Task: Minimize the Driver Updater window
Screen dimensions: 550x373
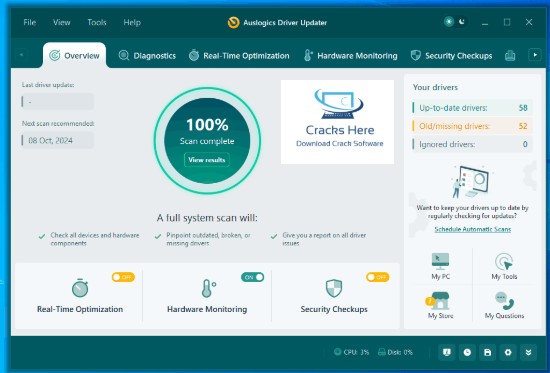Action: pyautogui.click(x=485, y=22)
